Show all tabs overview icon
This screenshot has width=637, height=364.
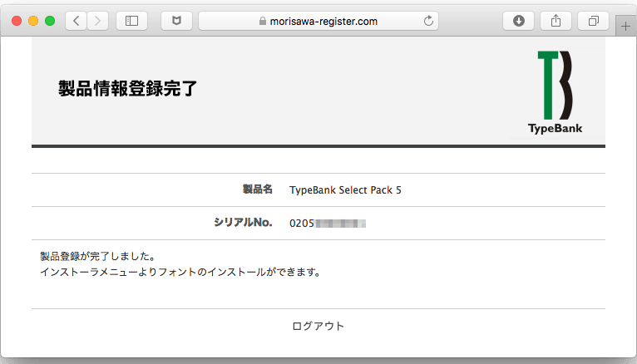coord(594,21)
